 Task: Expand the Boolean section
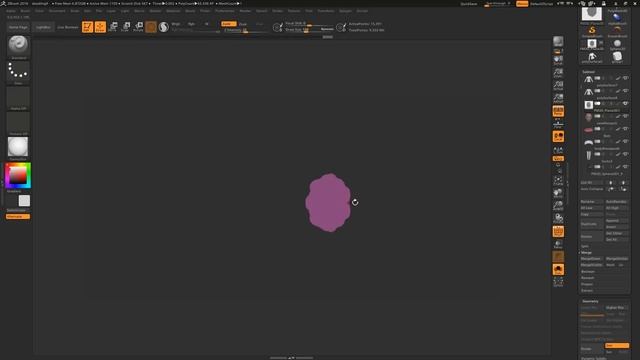[588, 271]
